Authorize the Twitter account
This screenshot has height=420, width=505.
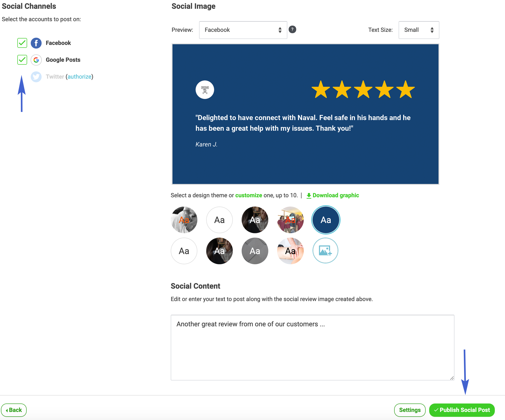[x=79, y=77]
